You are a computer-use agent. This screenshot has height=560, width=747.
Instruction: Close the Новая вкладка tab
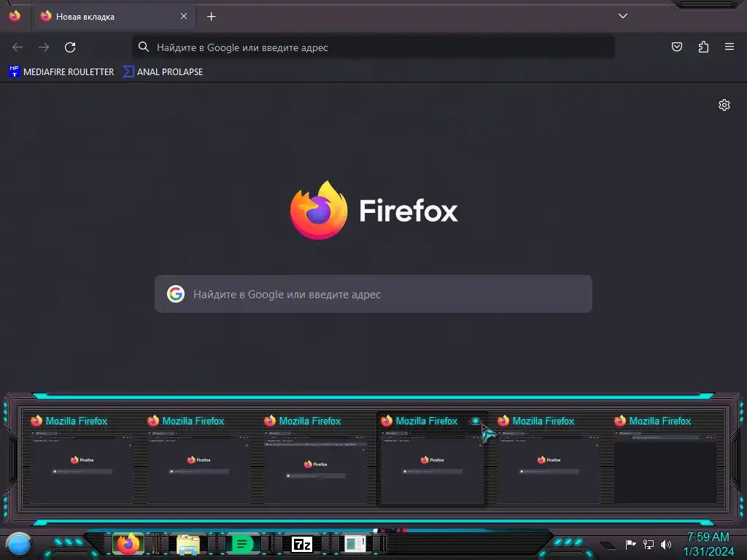[183, 16]
